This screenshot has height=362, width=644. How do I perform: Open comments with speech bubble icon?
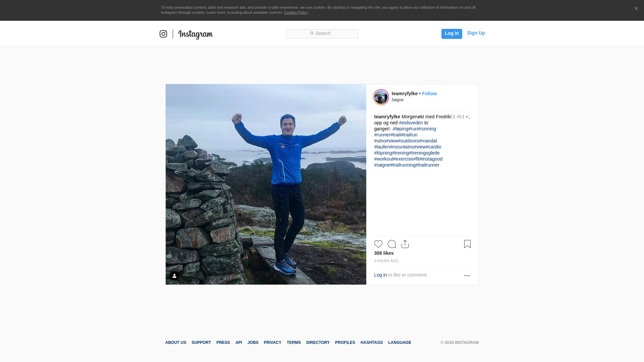[x=391, y=244]
